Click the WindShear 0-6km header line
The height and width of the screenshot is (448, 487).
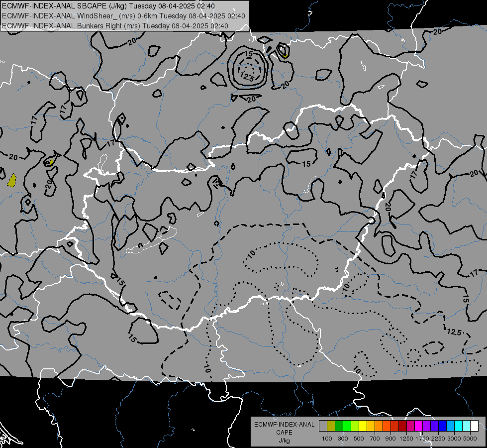click(x=123, y=16)
